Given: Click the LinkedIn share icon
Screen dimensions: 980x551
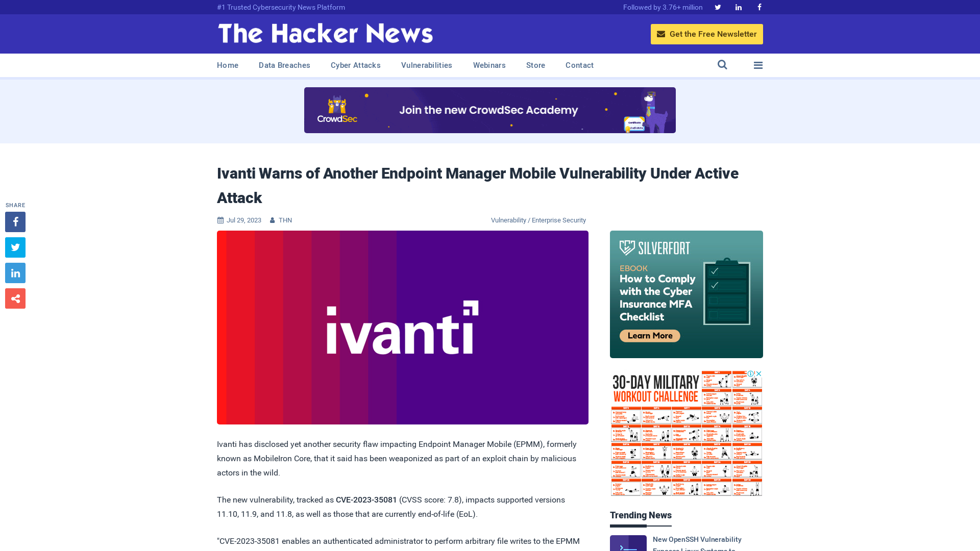Looking at the screenshot, I should click(15, 272).
